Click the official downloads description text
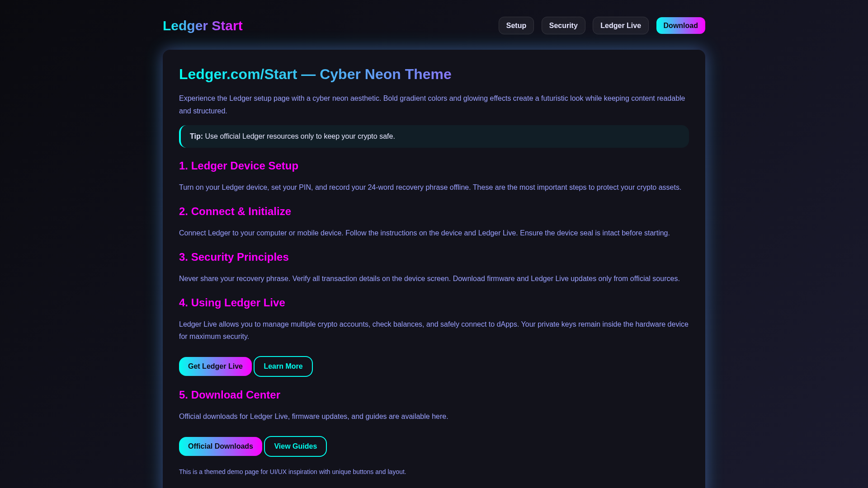 click(313, 416)
